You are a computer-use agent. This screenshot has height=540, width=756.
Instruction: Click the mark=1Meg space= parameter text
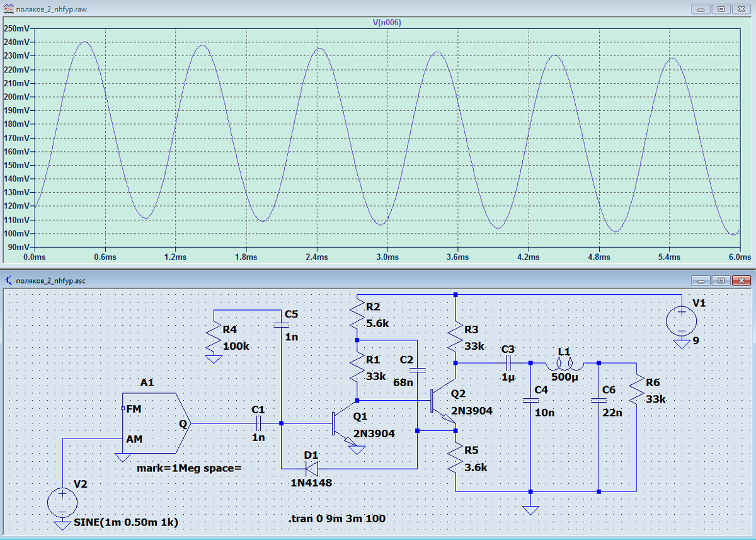pyautogui.click(x=189, y=469)
